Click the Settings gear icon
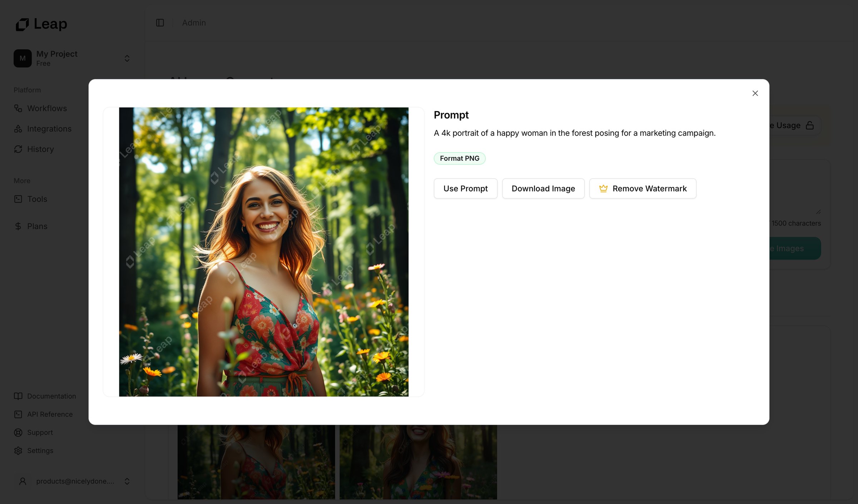 click(18, 451)
